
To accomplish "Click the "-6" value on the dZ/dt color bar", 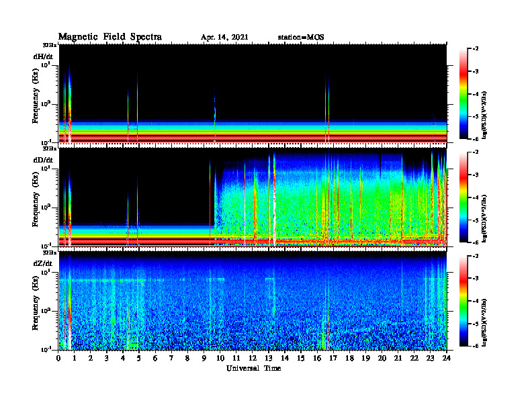I will coord(475,346).
